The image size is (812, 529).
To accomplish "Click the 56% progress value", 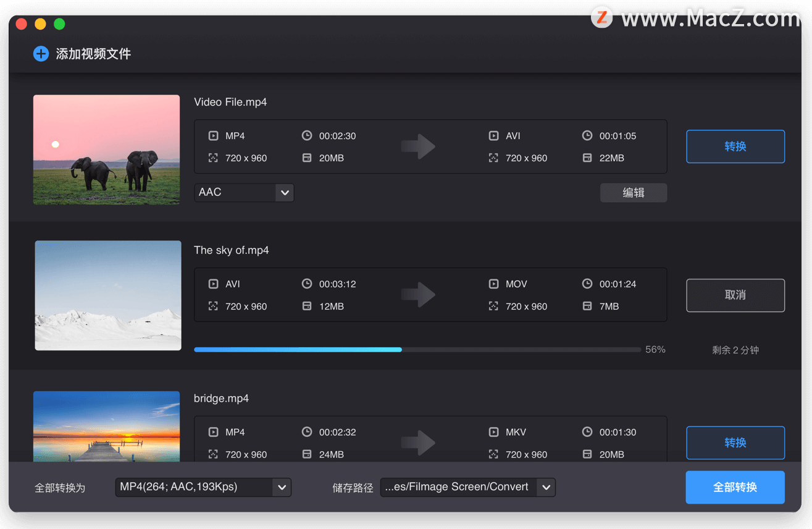I will 655,350.
